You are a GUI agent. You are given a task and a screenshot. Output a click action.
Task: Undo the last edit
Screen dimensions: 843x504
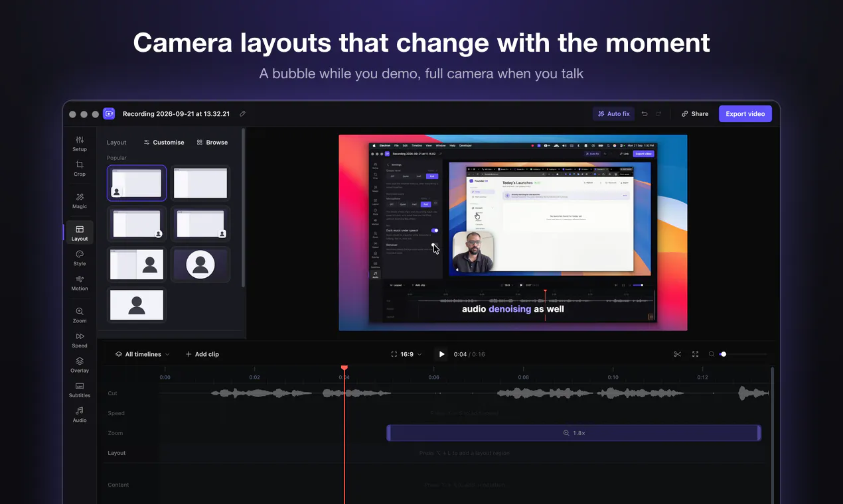tap(644, 113)
